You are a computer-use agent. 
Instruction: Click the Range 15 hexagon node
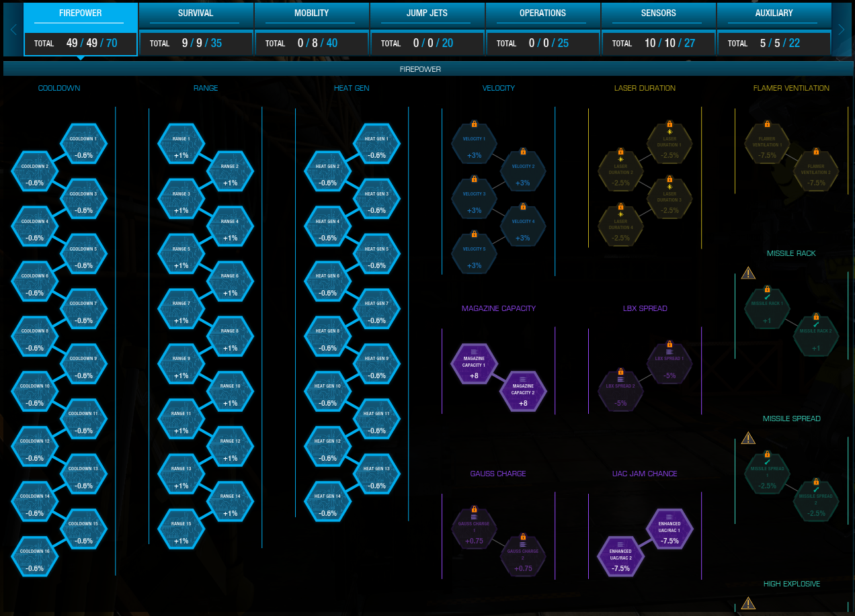181,531
